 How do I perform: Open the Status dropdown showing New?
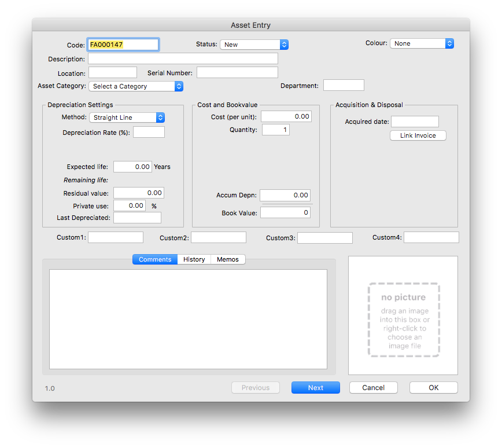pos(254,45)
